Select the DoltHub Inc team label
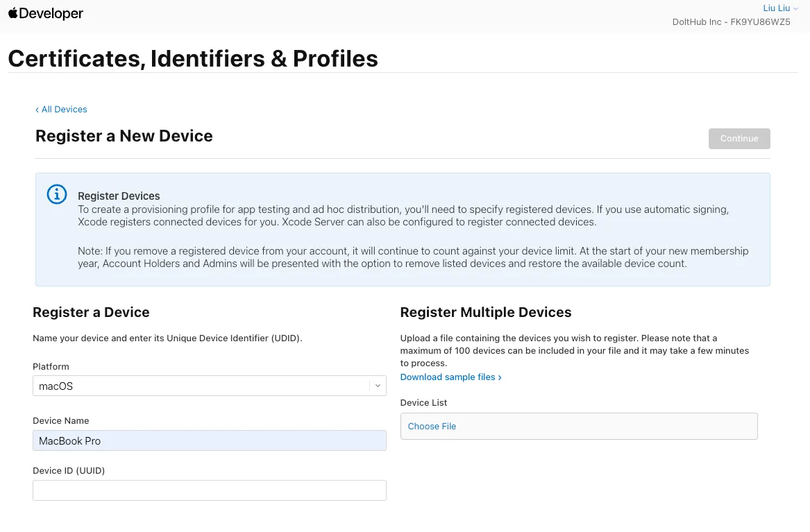 click(x=731, y=22)
